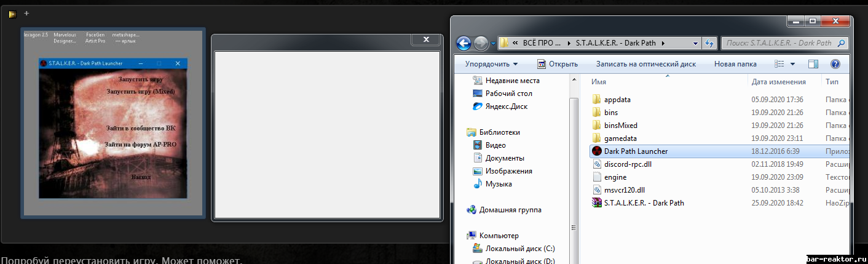Expand the address bar history dropdown
868x264 pixels.
(695, 43)
